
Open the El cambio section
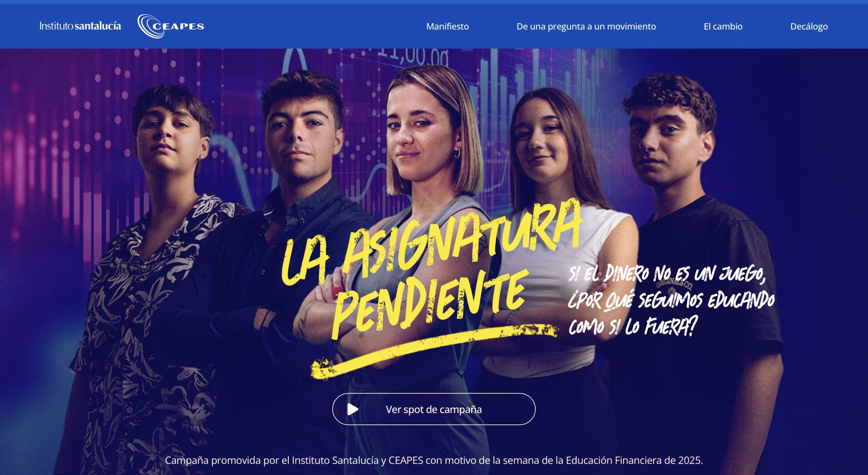(723, 26)
